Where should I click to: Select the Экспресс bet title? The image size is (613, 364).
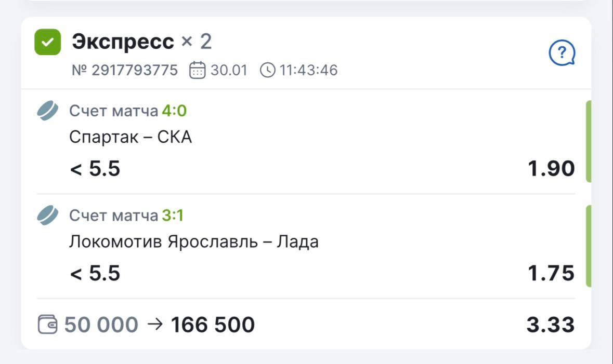[123, 42]
